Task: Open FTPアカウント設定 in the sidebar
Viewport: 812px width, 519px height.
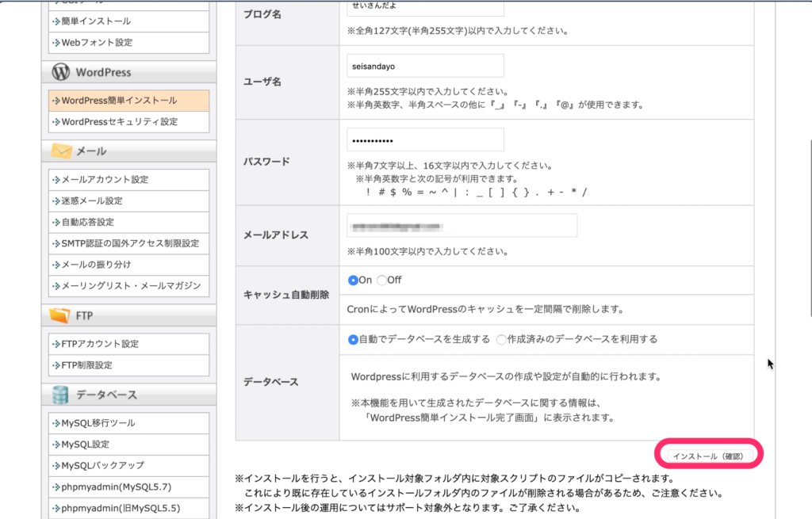Action: pyautogui.click(x=100, y=344)
